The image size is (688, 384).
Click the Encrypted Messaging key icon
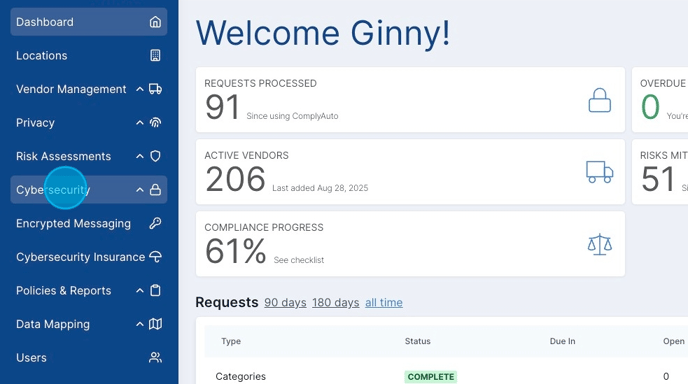click(x=155, y=223)
